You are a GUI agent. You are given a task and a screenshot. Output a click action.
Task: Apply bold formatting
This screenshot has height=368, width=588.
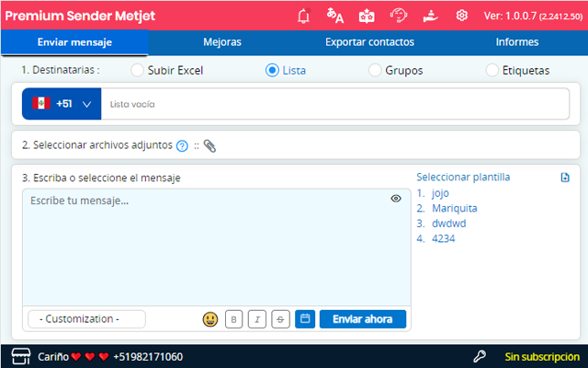coord(233,319)
